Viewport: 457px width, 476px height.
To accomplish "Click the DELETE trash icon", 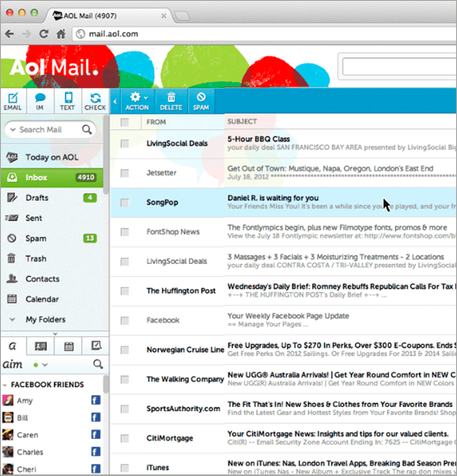I will point(171,102).
